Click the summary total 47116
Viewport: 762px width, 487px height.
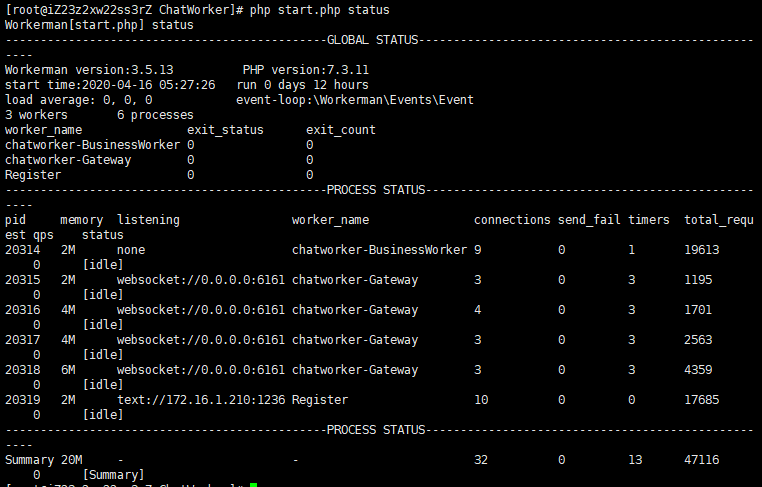tap(702, 460)
